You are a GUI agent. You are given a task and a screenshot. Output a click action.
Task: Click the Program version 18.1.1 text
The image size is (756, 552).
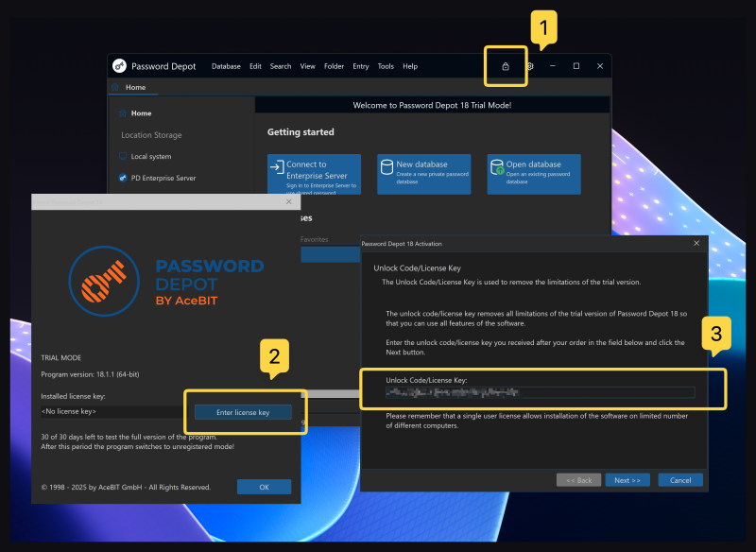[90, 374]
